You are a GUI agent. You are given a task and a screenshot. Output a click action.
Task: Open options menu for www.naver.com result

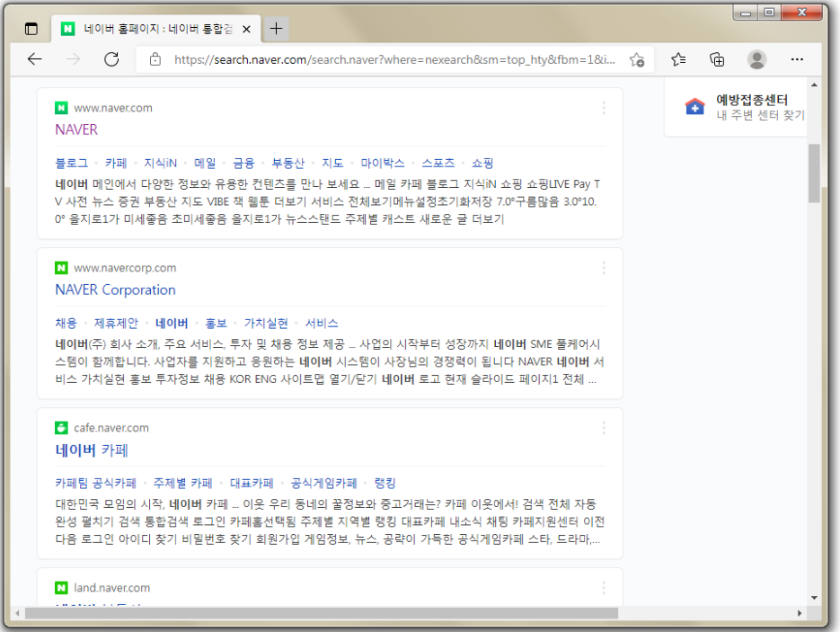pos(604,108)
